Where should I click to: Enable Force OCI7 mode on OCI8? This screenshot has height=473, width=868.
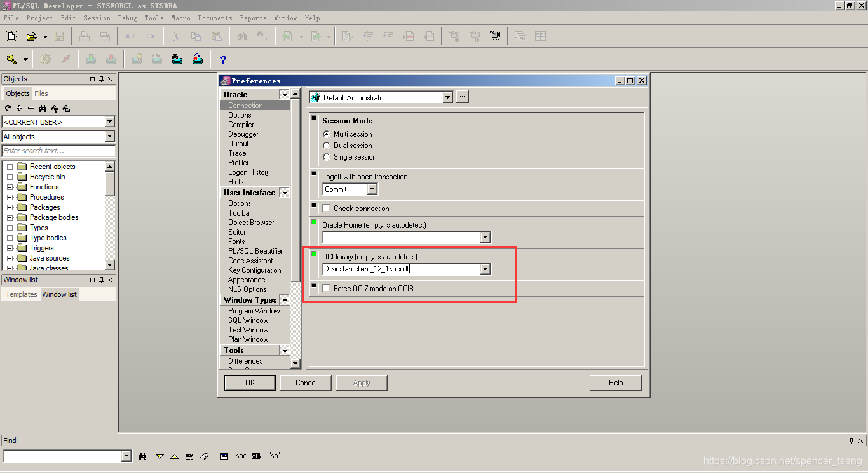(326, 288)
